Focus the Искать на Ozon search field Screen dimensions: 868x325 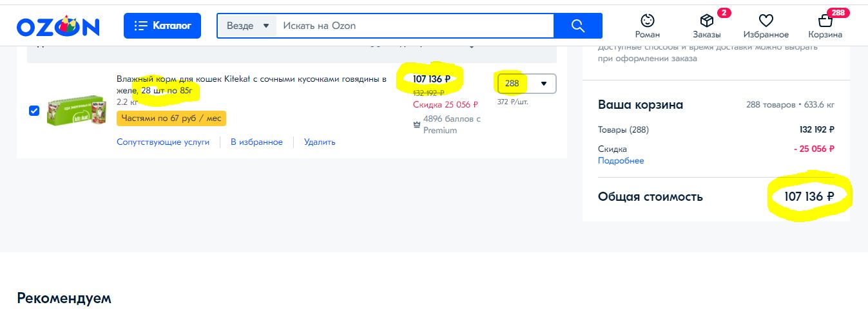pyautogui.click(x=415, y=26)
